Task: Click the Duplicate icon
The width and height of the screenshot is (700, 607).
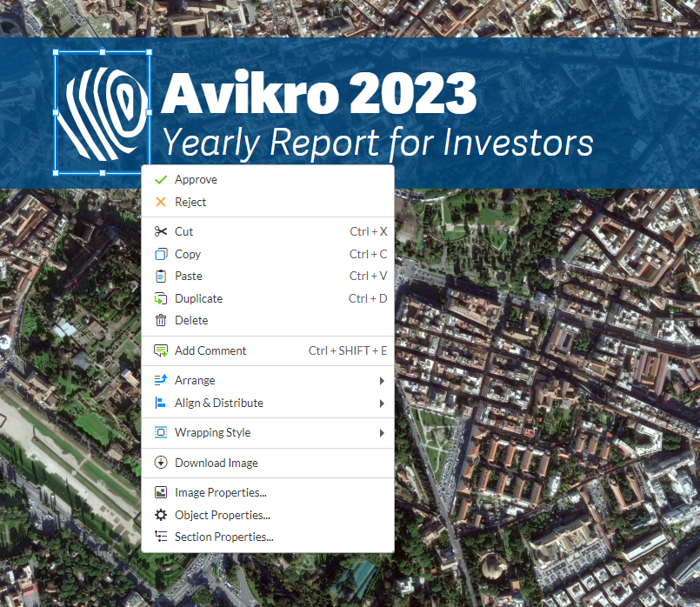Action: [161, 298]
